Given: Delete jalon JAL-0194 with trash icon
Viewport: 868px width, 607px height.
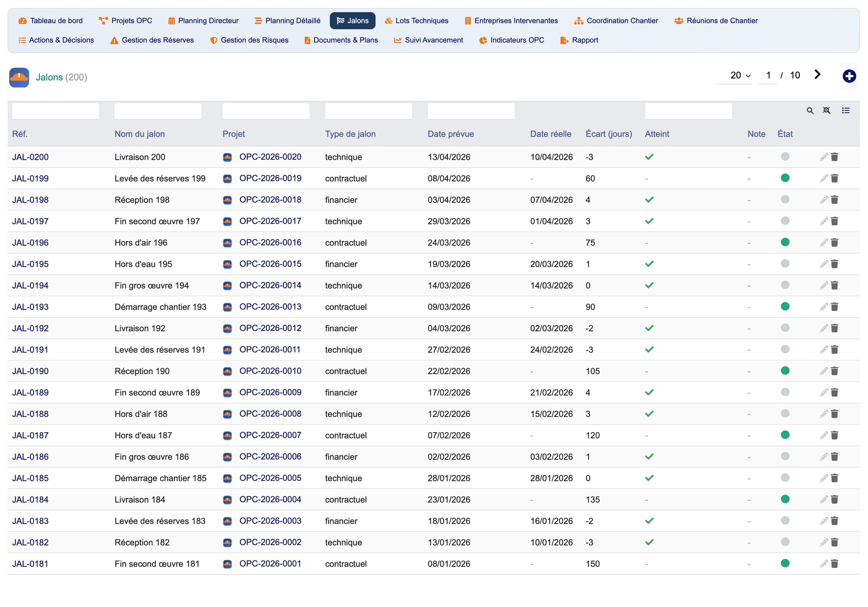Looking at the screenshot, I should click(x=835, y=285).
